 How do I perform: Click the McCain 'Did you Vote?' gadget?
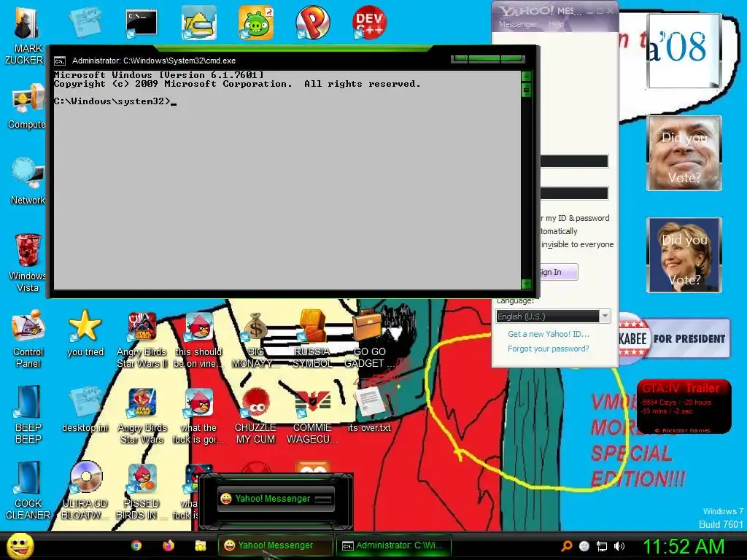coord(684,153)
